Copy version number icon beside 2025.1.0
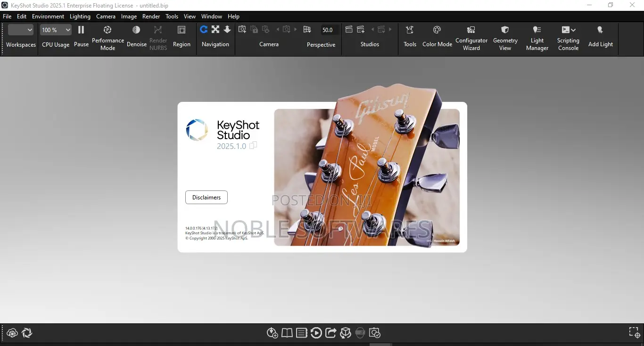The image size is (644, 346). [x=253, y=146]
